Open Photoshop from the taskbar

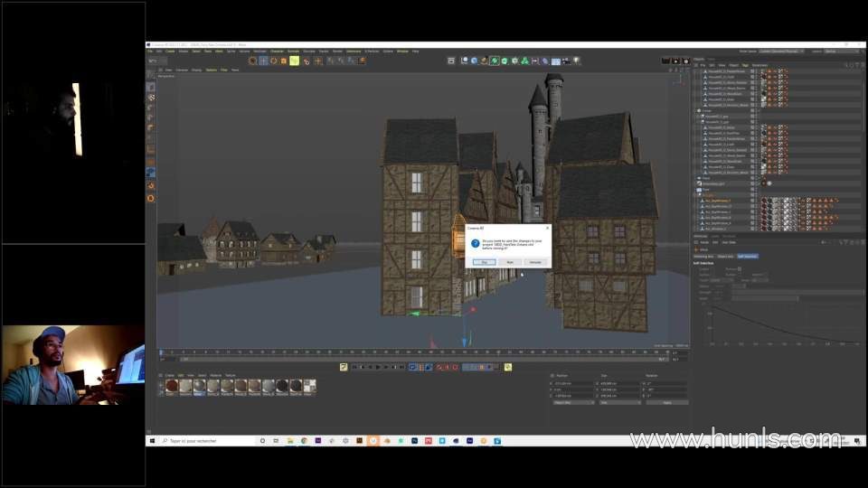coord(414,441)
